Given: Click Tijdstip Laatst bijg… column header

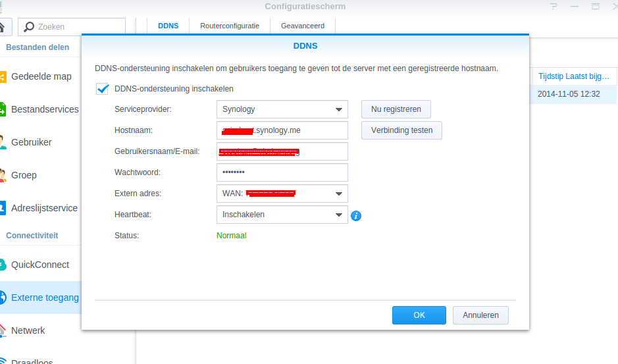Looking at the screenshot, I should click(x=574, y=76).
